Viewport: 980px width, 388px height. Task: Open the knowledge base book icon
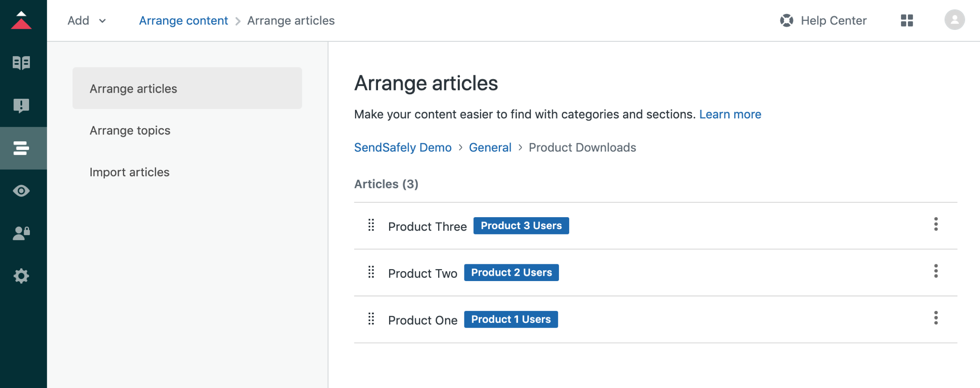21,63
